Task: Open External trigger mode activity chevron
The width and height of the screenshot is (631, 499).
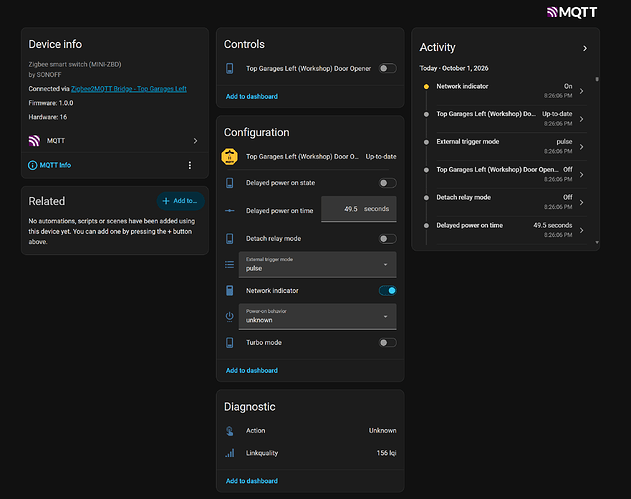Action: [x=582, y=147]
